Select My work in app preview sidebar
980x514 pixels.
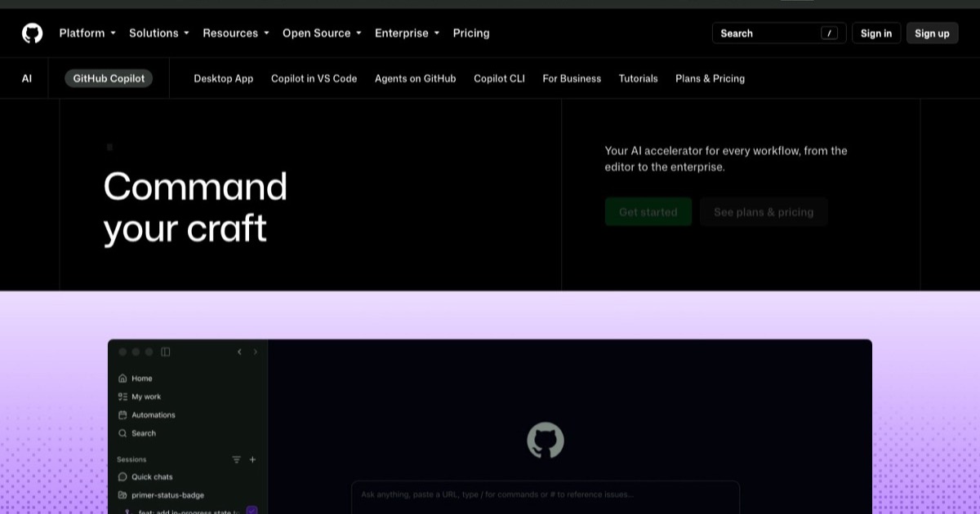click(x=146, y=397)
